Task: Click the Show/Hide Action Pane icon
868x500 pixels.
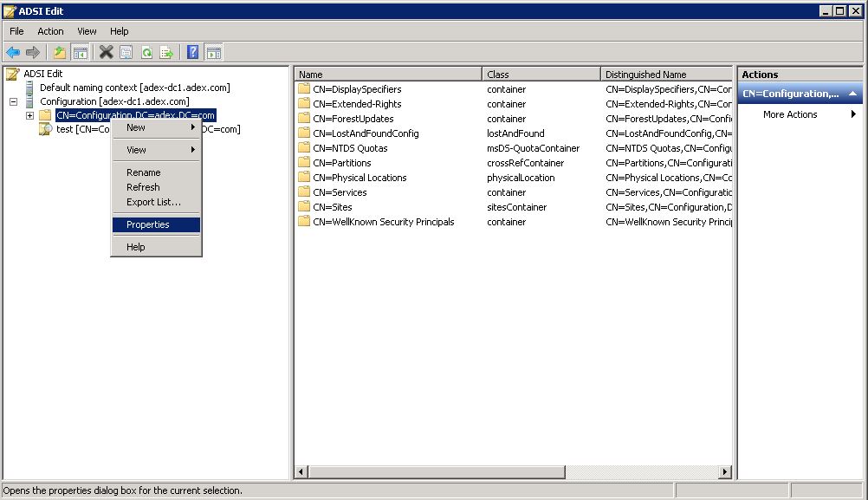Action: click(x=213, y=52)
